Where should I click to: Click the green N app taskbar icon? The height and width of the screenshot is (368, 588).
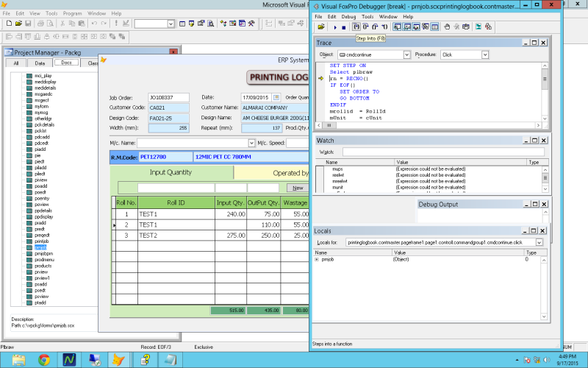point(69,360)
